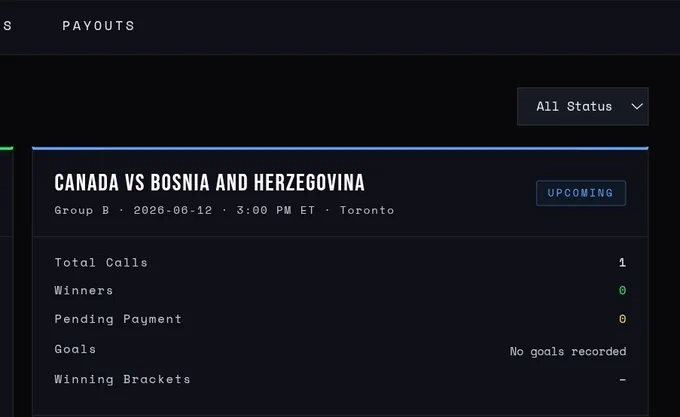Click the match date 2026-06-12

173,210
